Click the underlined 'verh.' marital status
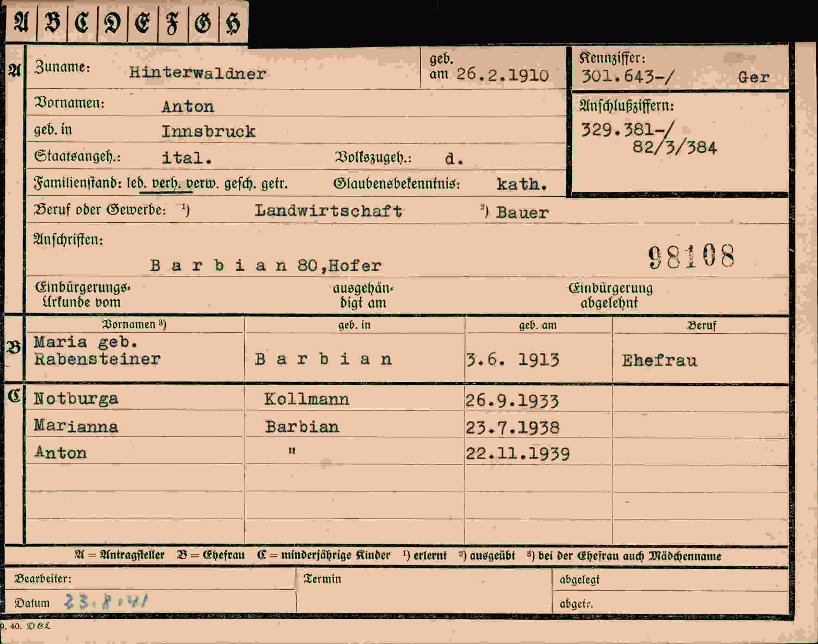This screenshot has width=818, height=644. click(x=166, y=184)
